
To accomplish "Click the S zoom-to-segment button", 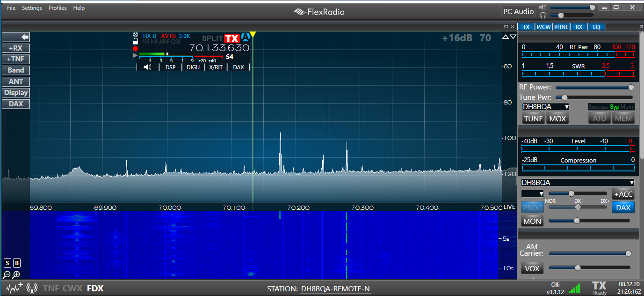I will pyautogui.click(x=7, y=263).
